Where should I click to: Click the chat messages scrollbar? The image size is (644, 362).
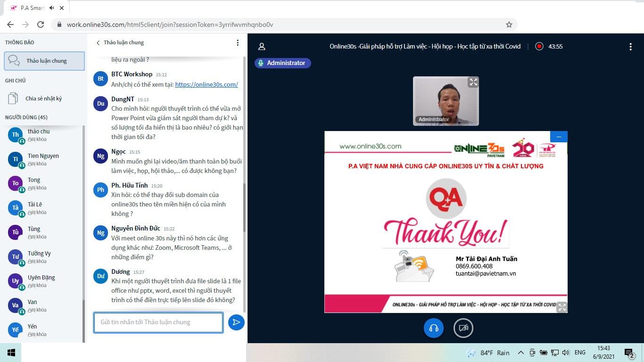tap(244, 207)
